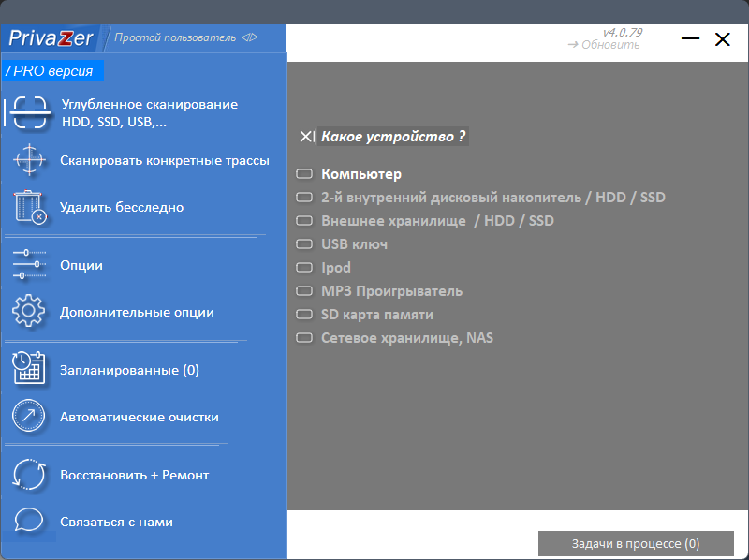Click the gear icon for Дополнительные опции
The height and width of the screenshot is (560, 749).
[29, 311]
